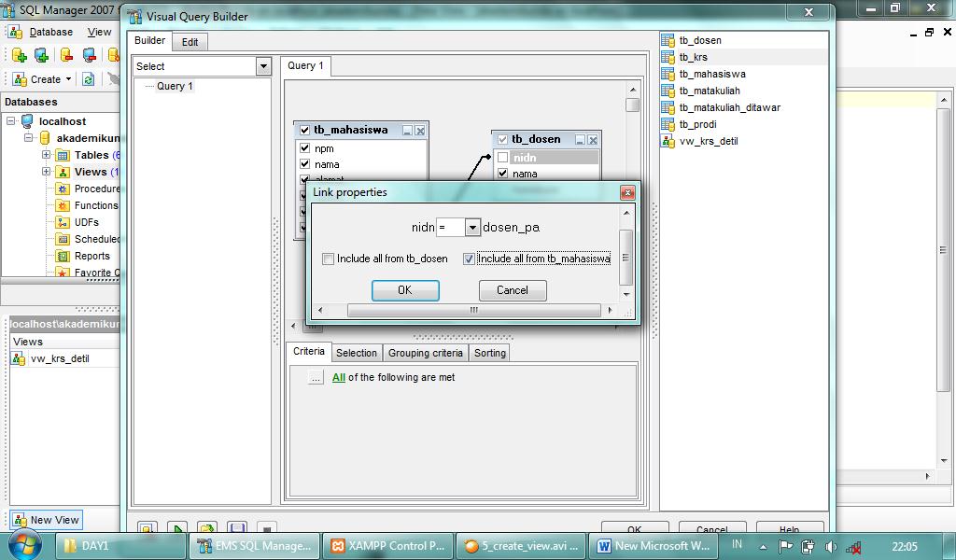The width and height of the screenshot is (956, 560).
Task: Uncheck nama field in tb_mahasiswa
Action: pos(305,164)
